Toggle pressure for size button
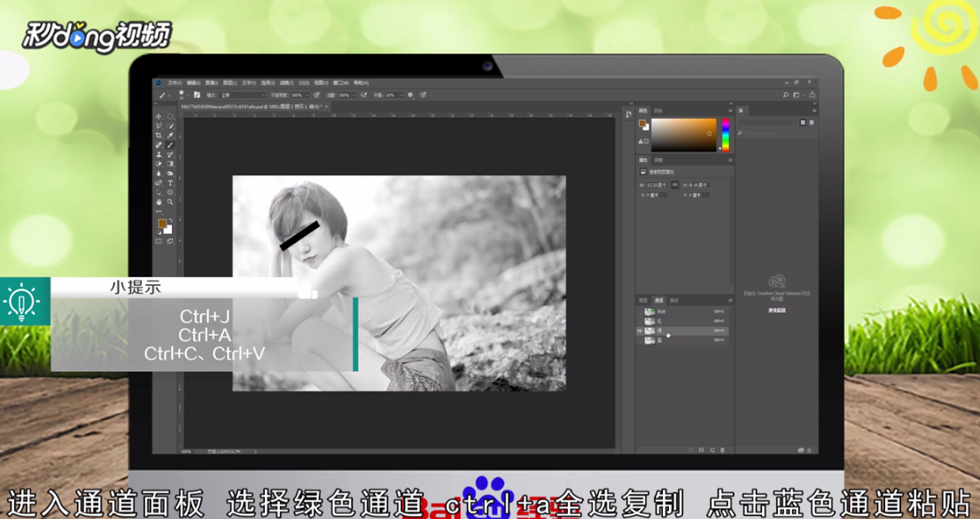Image resolution: width=980 pixels, height=519 pixels. [424, 95]
